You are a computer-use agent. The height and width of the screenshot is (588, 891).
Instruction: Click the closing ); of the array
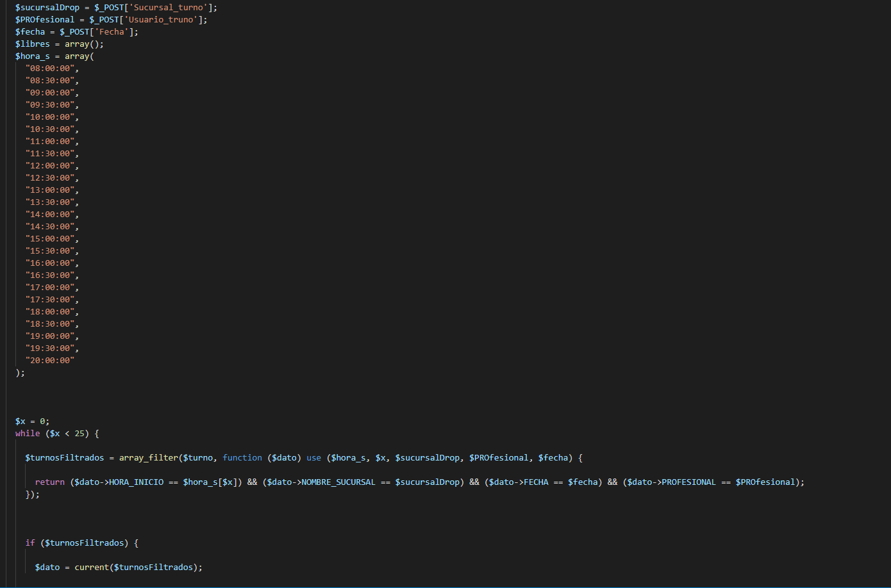[x=20, y=373]
